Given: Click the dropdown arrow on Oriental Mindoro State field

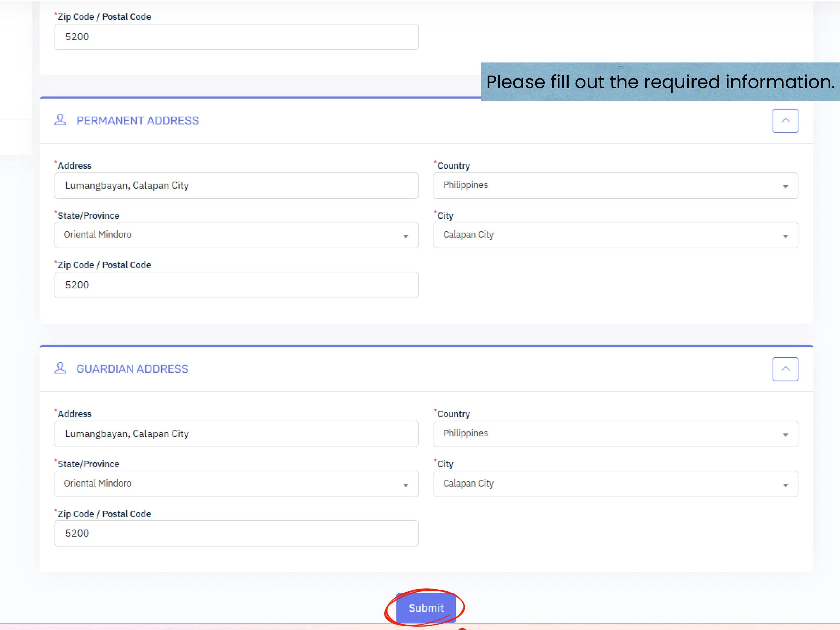Looking at the screenshot, I should [406, 236].
